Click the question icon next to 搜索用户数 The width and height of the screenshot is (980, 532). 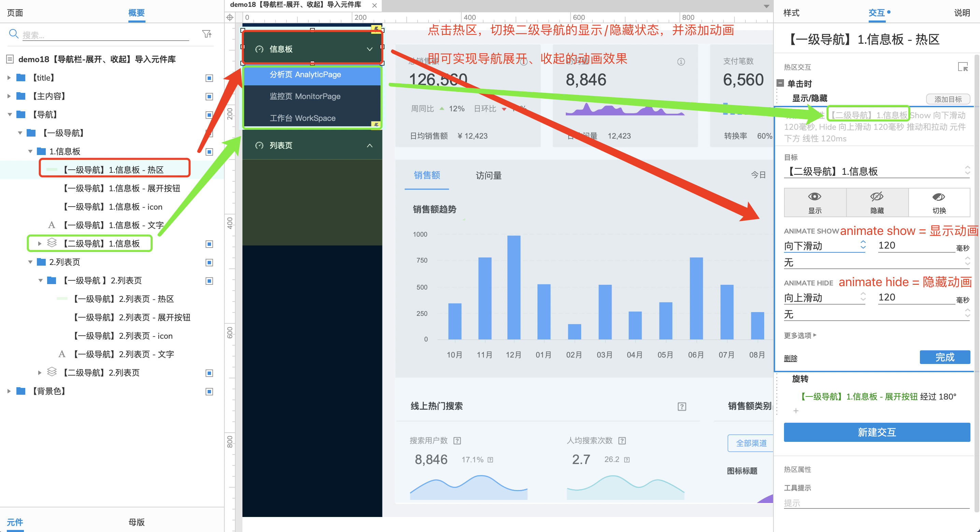point(457,441)
